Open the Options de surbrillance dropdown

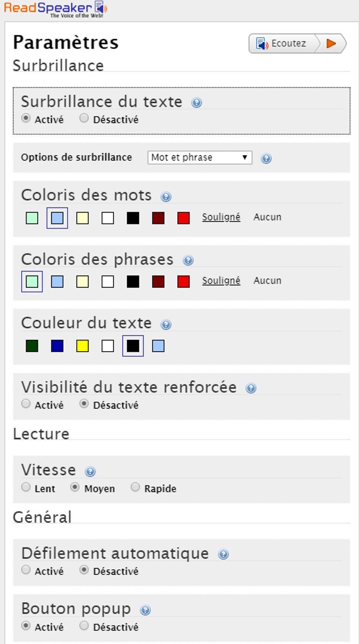click(x=200, y=158)
